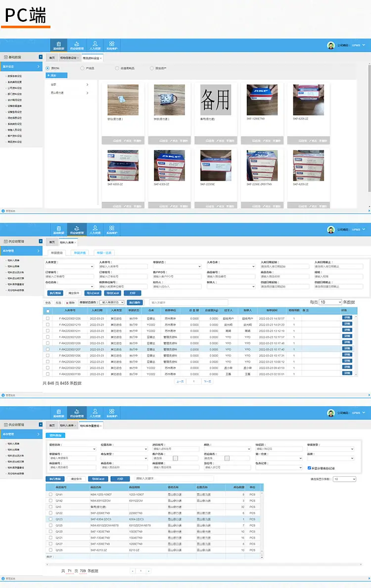Image resolution: width=371 pixels, height=588 pixels.
Task: Open 供应链管理 module icon in product gallery window
Action: [x=77, y=45]
